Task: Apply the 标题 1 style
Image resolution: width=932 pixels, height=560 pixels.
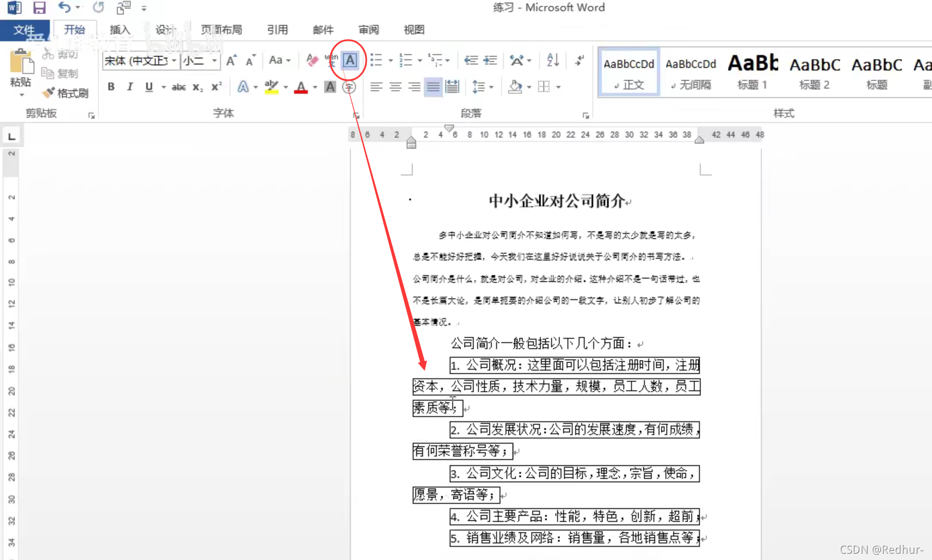Action: [x=752, y=72]
